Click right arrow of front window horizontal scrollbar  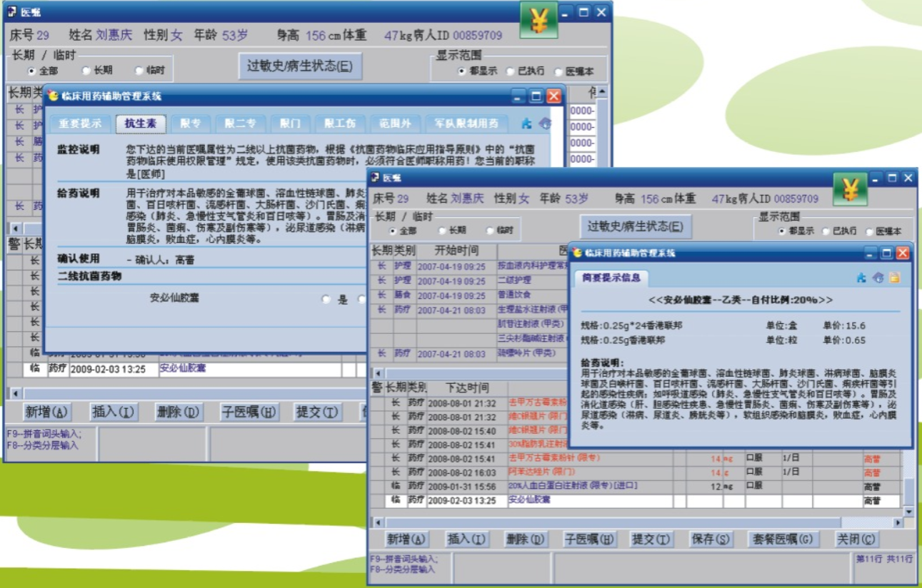pos(898,522)
